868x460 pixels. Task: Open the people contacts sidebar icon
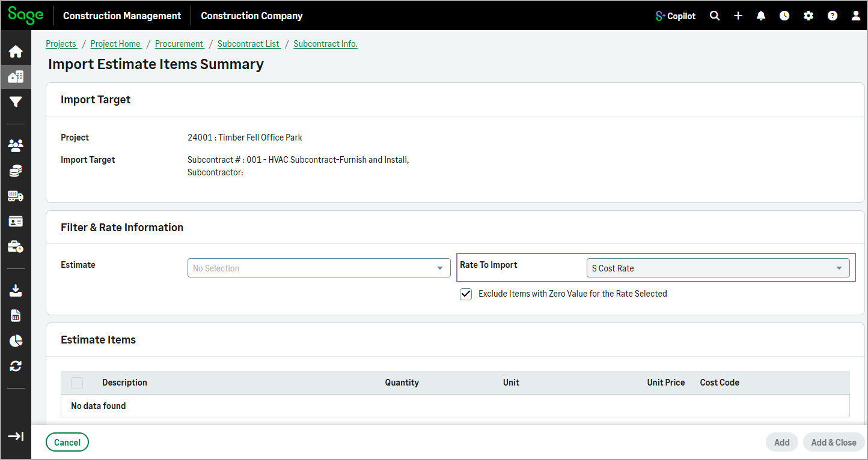coord(16,145)
